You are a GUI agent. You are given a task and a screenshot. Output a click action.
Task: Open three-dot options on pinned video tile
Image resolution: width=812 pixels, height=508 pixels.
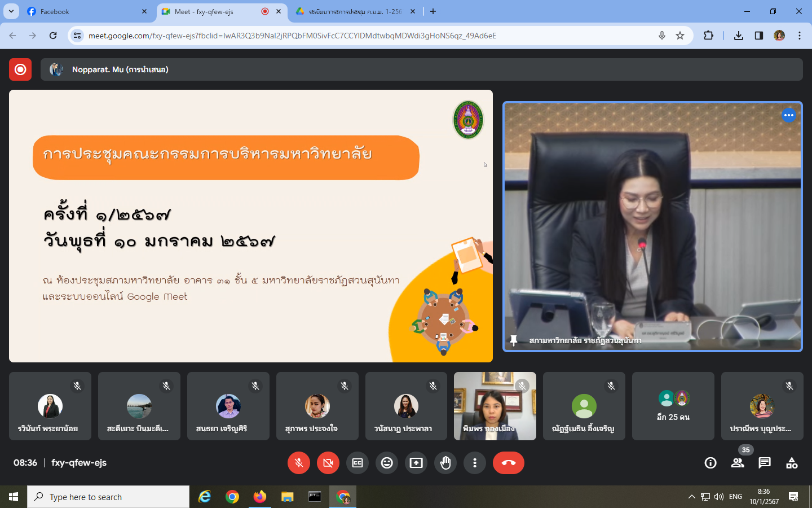click(788, 115)
